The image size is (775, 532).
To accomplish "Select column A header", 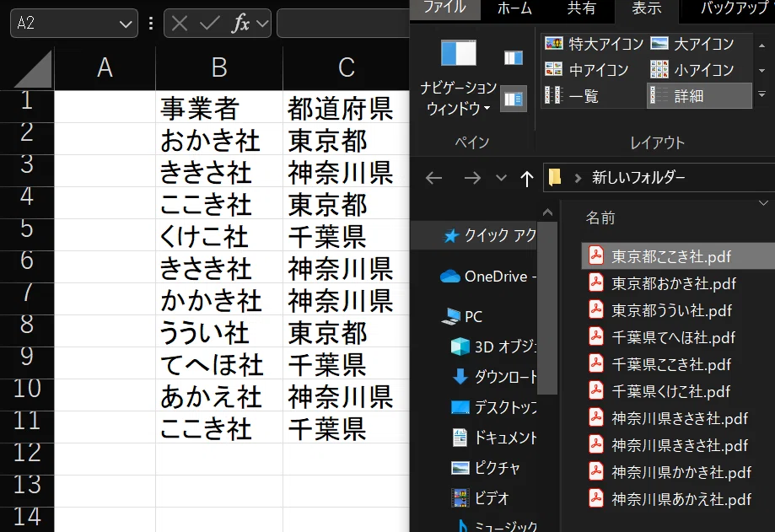I will coord(105,68).
